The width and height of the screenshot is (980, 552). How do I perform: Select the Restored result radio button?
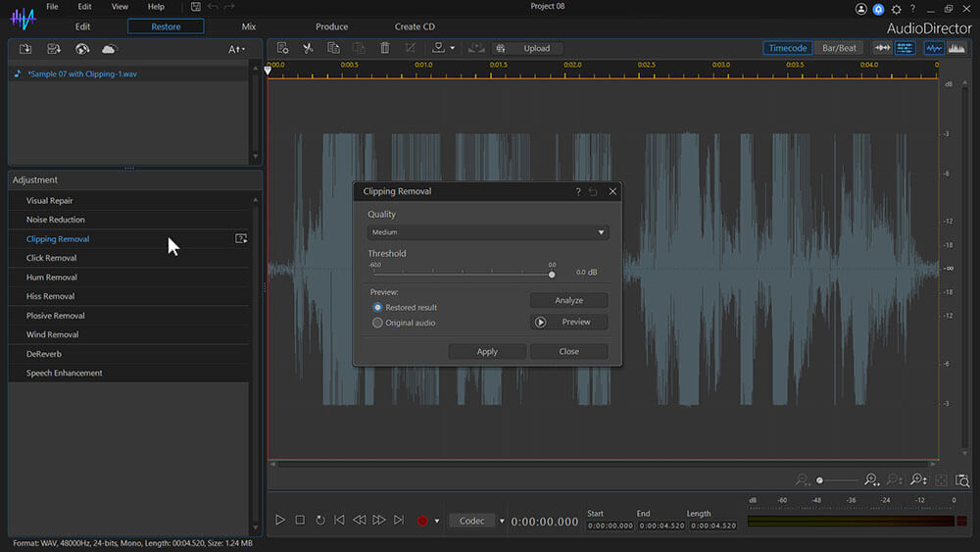click(378, 308)
